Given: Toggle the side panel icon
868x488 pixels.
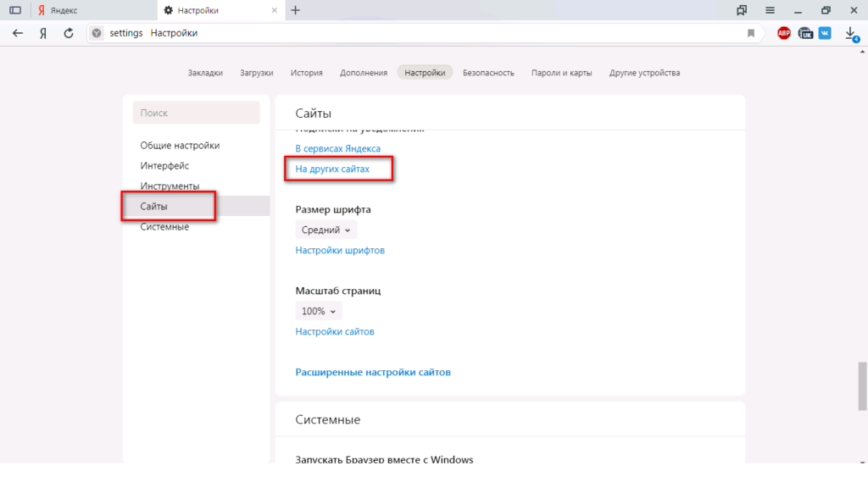Looking at the screenshot, I should (14, 10).
